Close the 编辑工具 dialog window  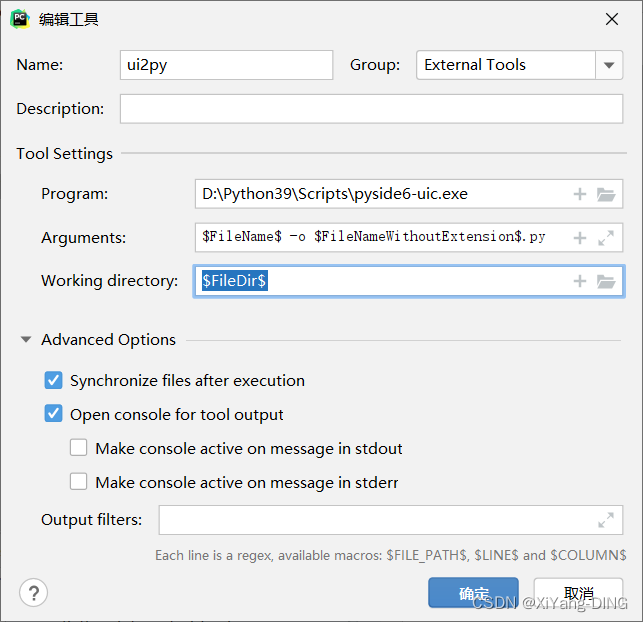click(x=612, y=19)
